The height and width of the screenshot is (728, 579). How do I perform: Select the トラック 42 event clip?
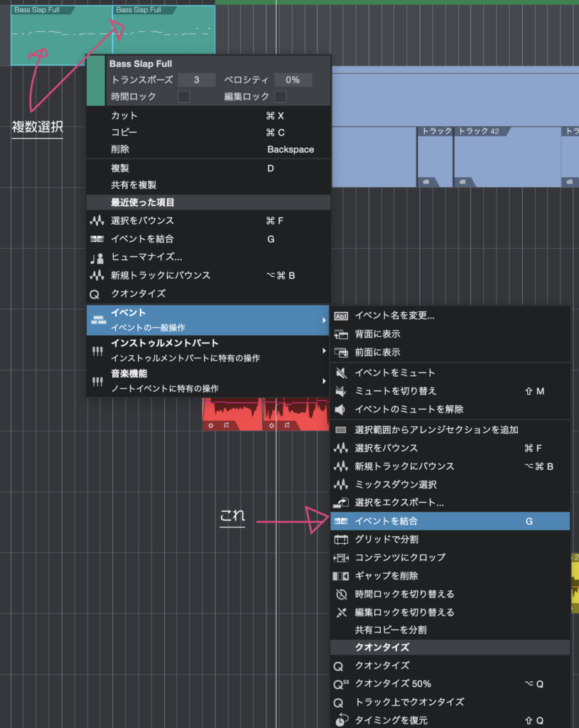[507, 158]
